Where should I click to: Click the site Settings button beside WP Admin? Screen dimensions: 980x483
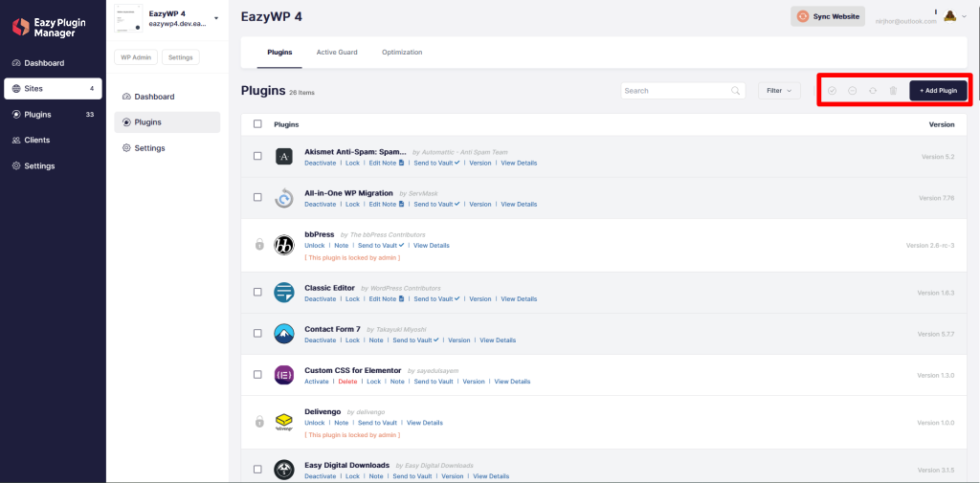[x=181, y=57]
